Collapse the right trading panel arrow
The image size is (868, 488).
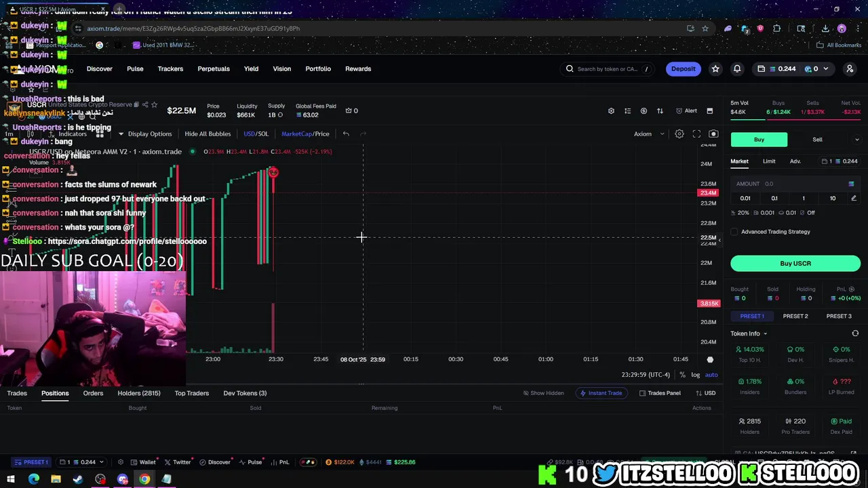coord(720,239)
